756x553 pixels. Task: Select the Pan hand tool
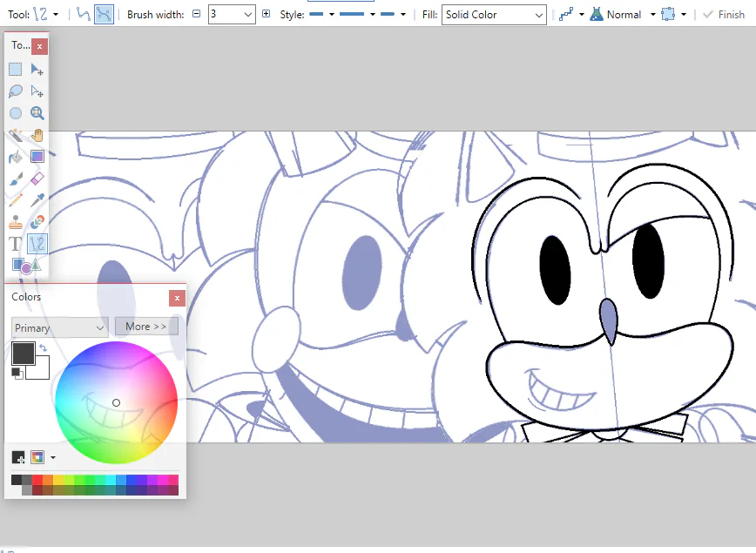(x=37, y=135)
